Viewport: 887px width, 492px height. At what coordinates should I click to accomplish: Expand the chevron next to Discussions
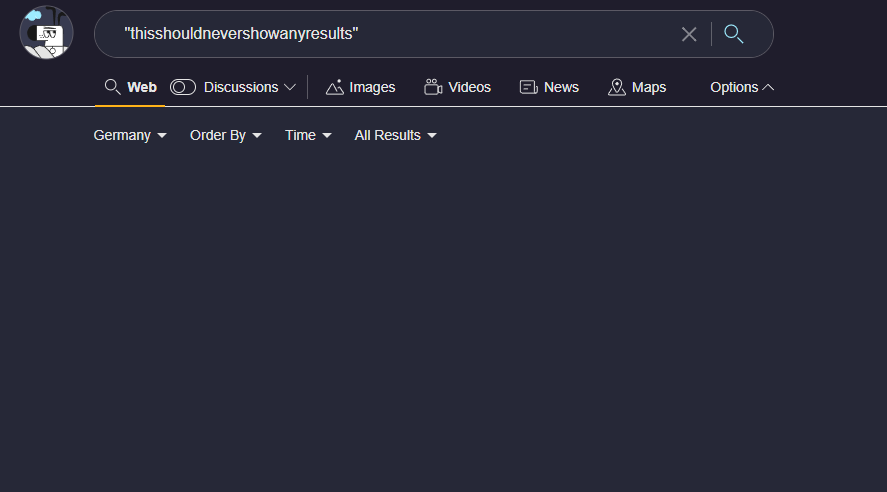pos(290,87)
